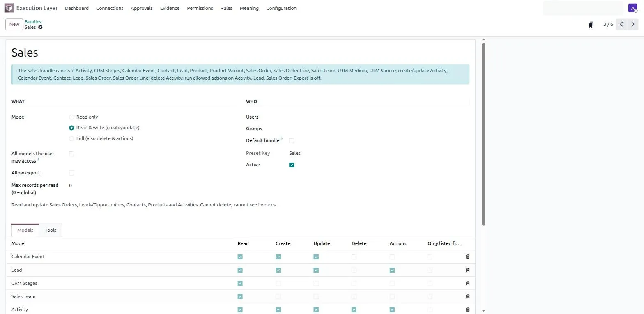Go back to Bundles breadcrumb

(33, 22)
